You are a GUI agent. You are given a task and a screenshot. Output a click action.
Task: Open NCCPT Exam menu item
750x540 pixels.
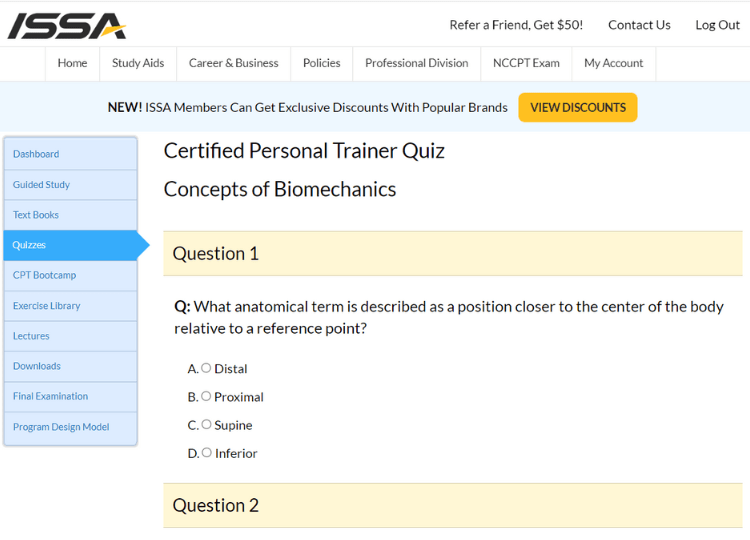526,63
